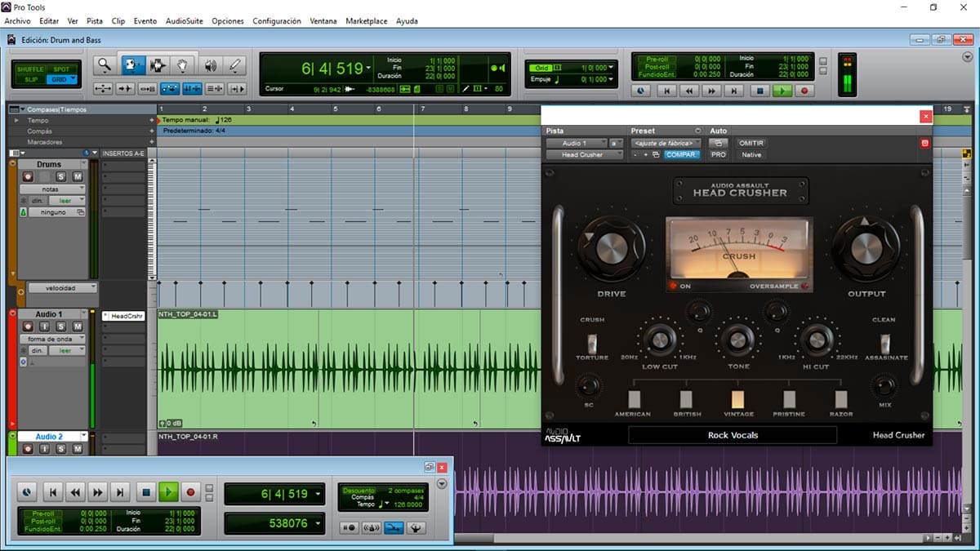The image size is (980, 551).
Task: Return to zero in the floating Transport window
Action: [52, 492]
